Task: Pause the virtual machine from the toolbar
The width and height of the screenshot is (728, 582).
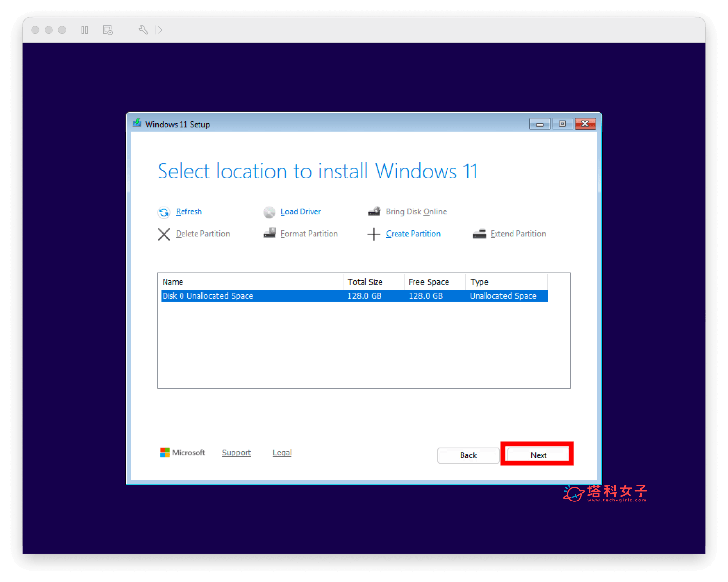Action: tap(84, 30)
